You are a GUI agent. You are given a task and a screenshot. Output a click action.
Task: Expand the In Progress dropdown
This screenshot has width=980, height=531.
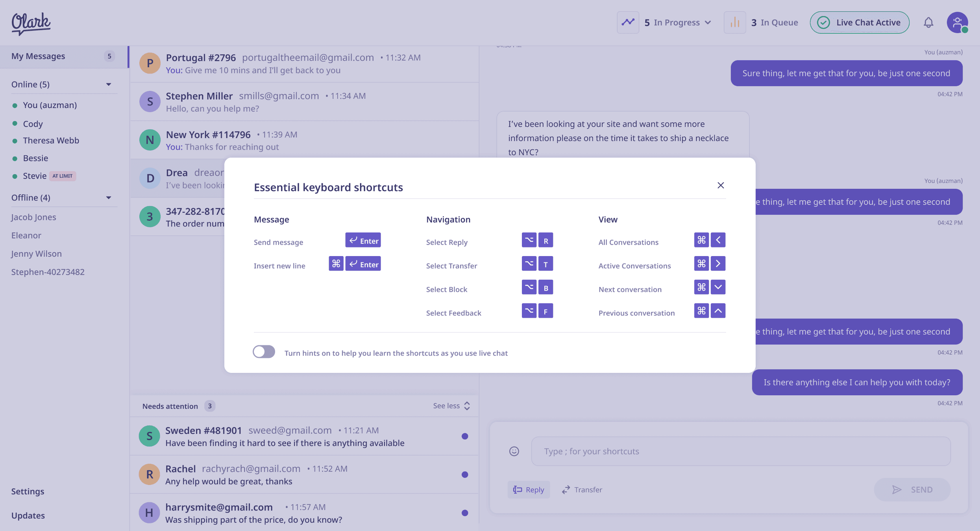(x=708, y=22)
